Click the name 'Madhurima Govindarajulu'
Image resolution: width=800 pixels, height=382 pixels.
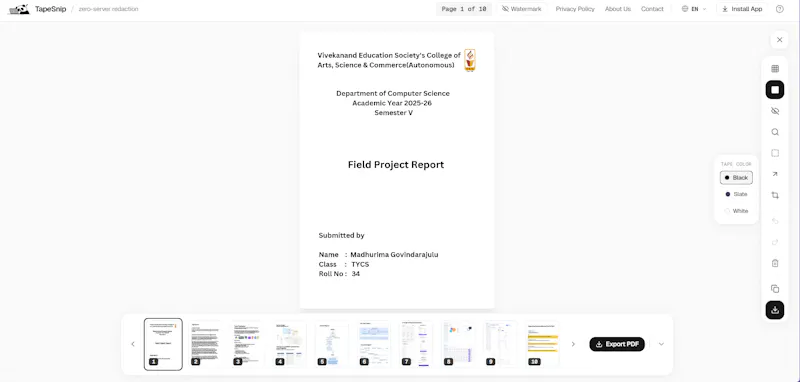pyautogui.click(x=394, y=254)
